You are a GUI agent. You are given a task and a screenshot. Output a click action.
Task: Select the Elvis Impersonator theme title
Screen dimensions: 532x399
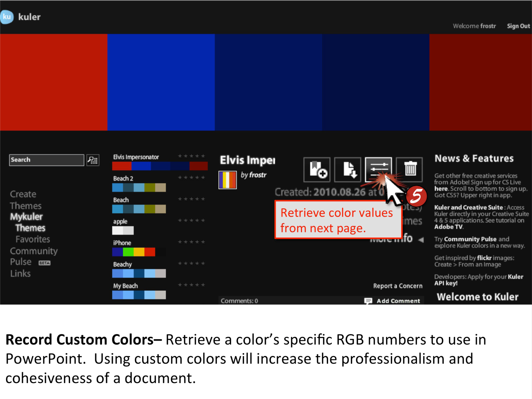(136, 157)
